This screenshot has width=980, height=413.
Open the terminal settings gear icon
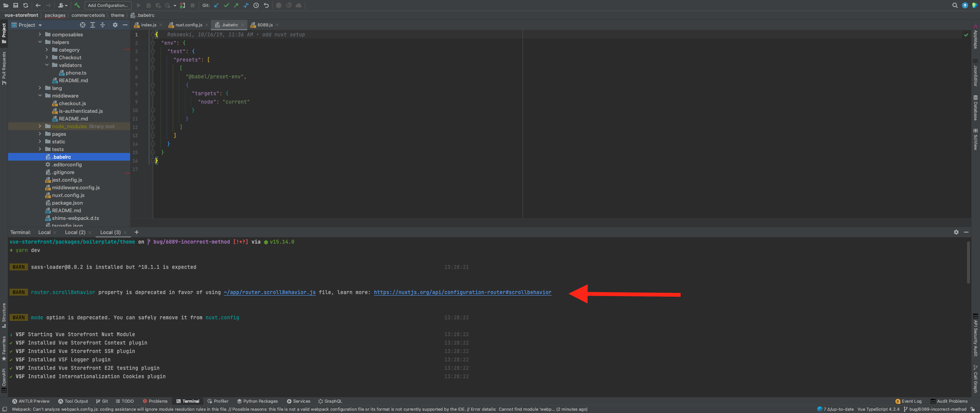(x=956, y=232)
